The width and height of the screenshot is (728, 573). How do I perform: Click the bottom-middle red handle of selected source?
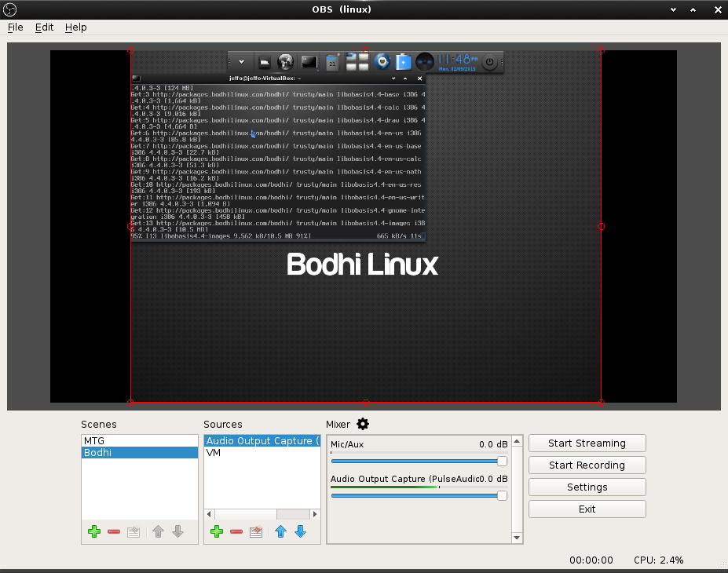366,402
